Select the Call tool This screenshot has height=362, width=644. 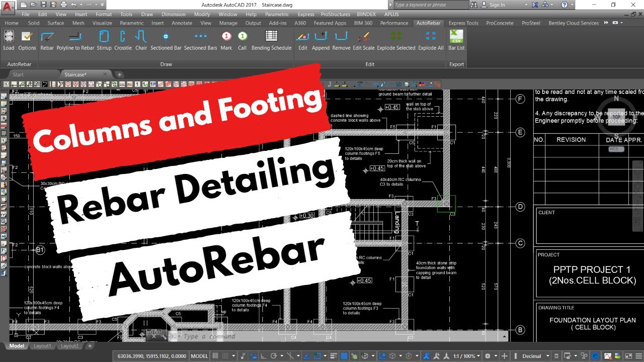pyautogui.click(x=243, y=40)
